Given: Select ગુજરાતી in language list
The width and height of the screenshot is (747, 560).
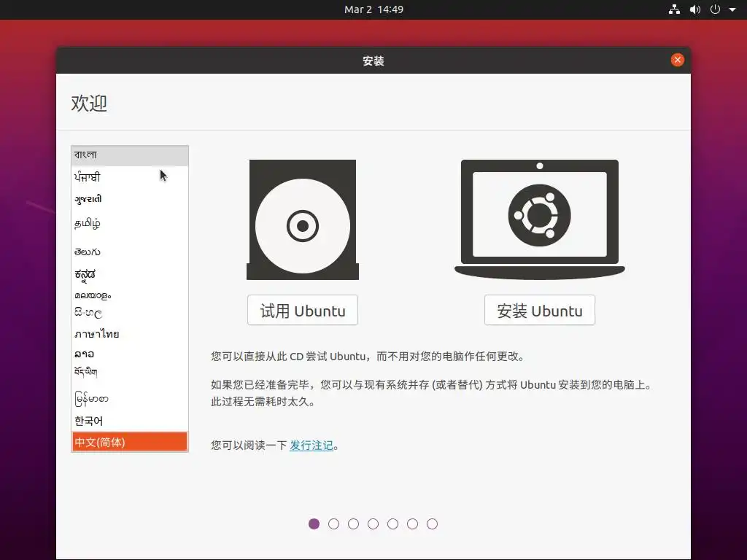Looking at the screenshot, I should pos(130,199).
